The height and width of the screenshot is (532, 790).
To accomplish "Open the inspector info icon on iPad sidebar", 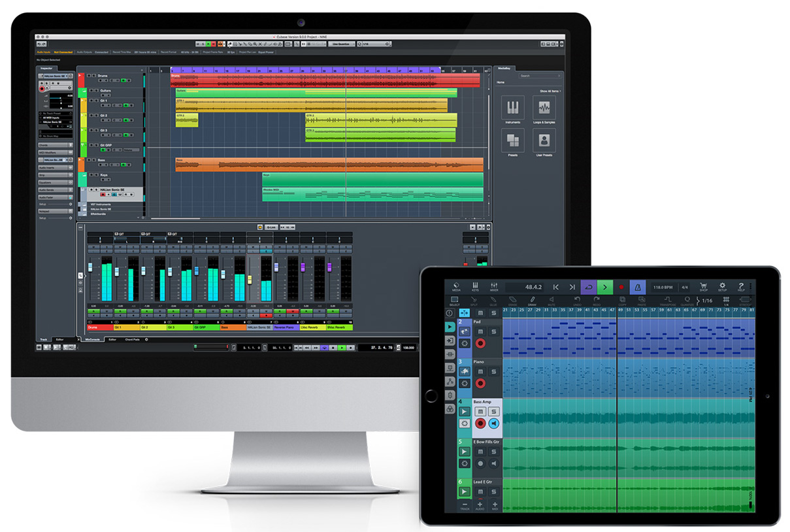I will coord(450,313).
